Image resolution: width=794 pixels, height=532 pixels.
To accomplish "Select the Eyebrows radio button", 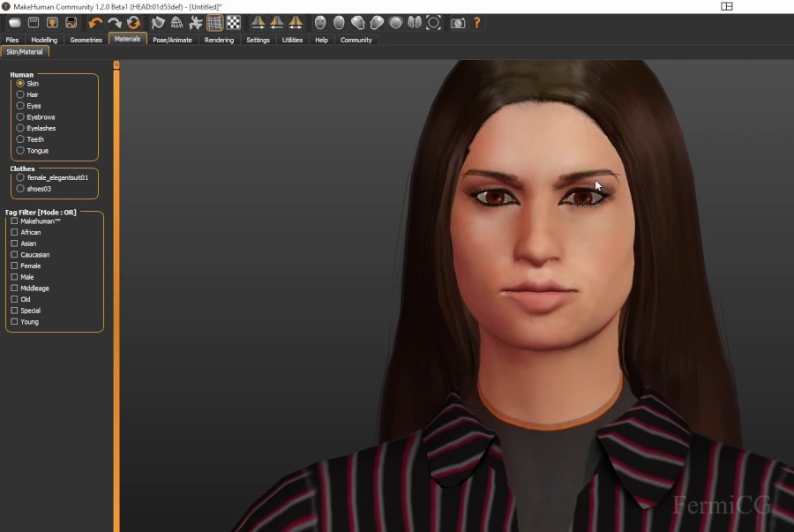I will 20,116.
